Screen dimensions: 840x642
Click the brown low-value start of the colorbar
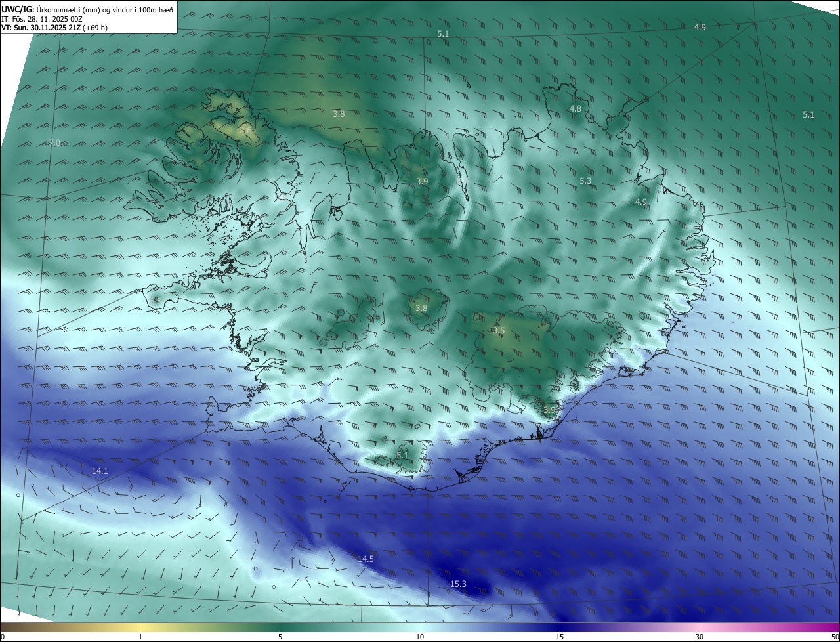(x=13, y=627)
